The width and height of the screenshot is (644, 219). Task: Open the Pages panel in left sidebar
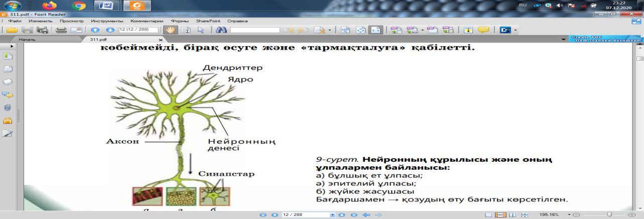pos(8,69)
